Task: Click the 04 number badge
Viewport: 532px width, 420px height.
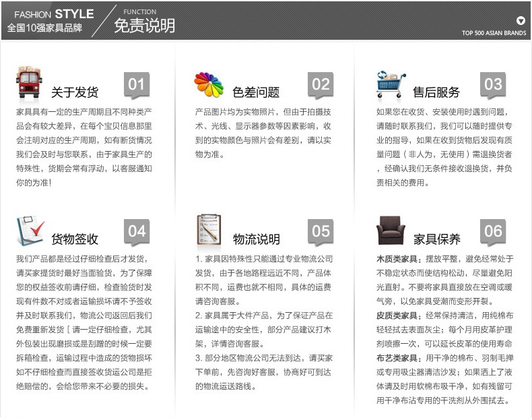Action: tap(137, 232)
